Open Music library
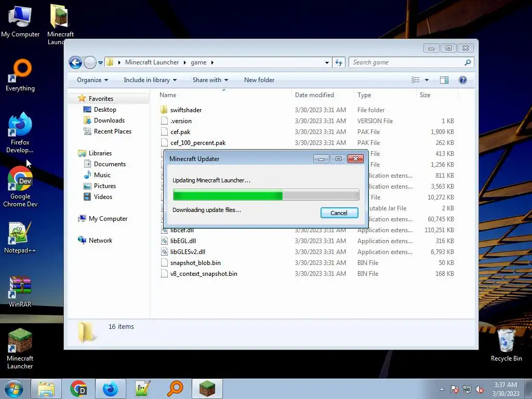 (102, 175)
